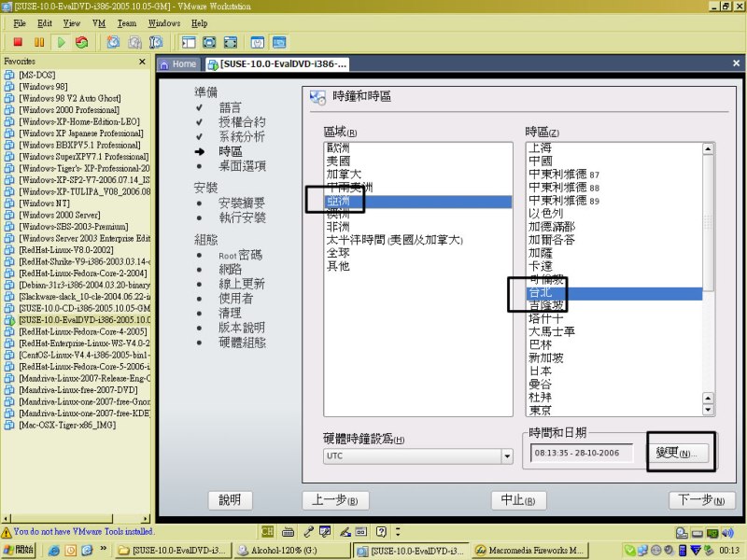The width and height of the screenshot is (747, 560).
Task: Open the Team menu
Action: tap(127, 22)
